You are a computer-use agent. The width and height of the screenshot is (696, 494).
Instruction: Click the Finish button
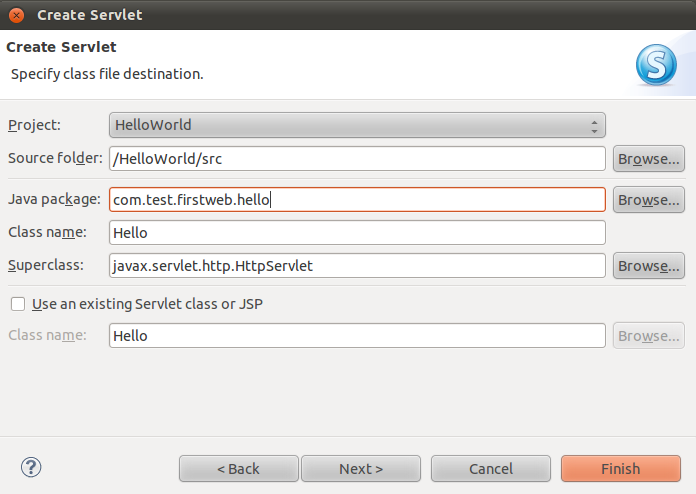[x=620, y=468]
